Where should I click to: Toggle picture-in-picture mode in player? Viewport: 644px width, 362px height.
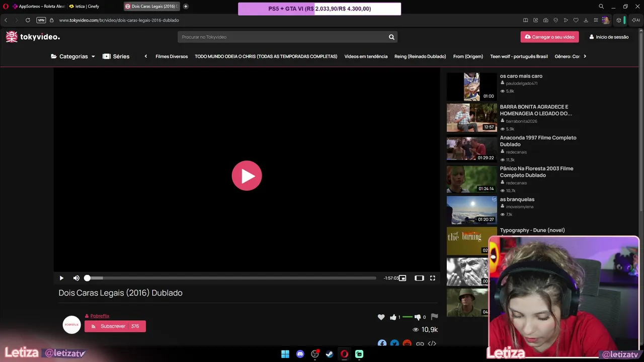click(403, 278)
